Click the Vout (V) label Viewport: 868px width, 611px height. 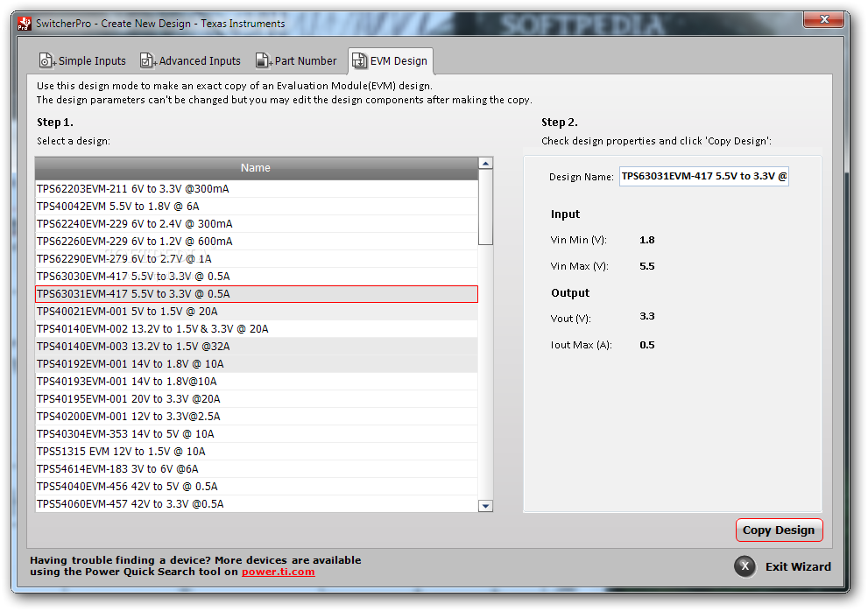click(570, 319)
